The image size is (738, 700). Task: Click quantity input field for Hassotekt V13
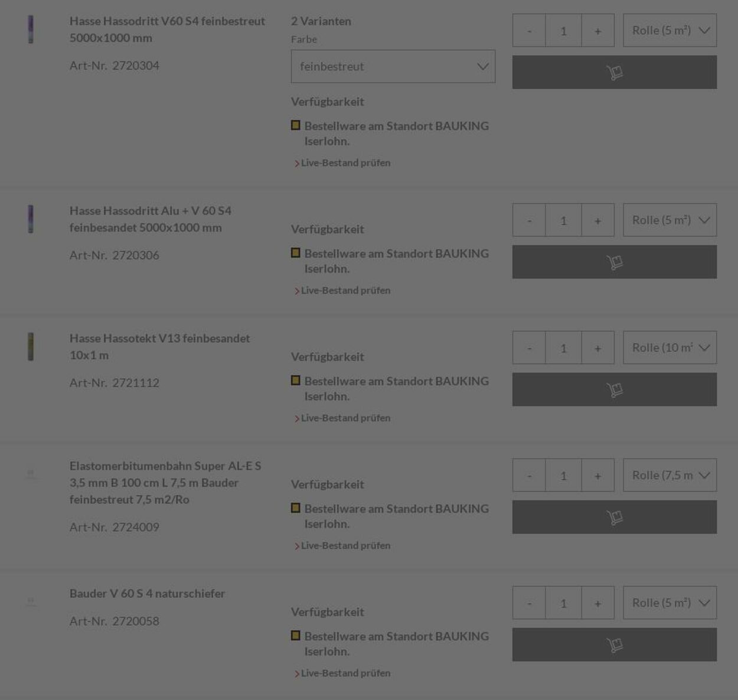[563, 347]
